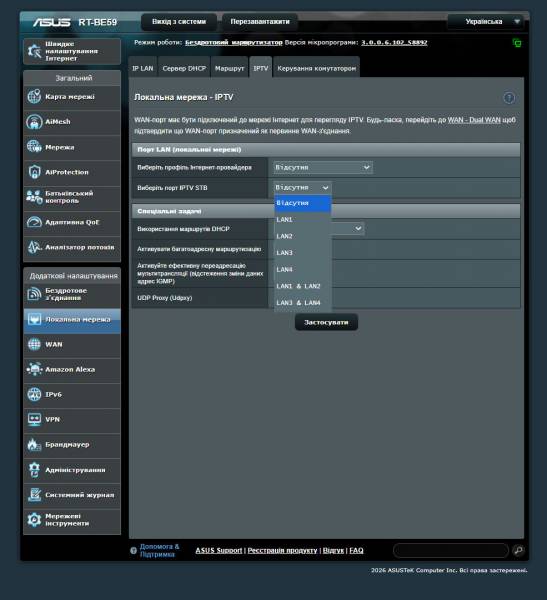Open Брандмауер menu item

tap(72, 445)
